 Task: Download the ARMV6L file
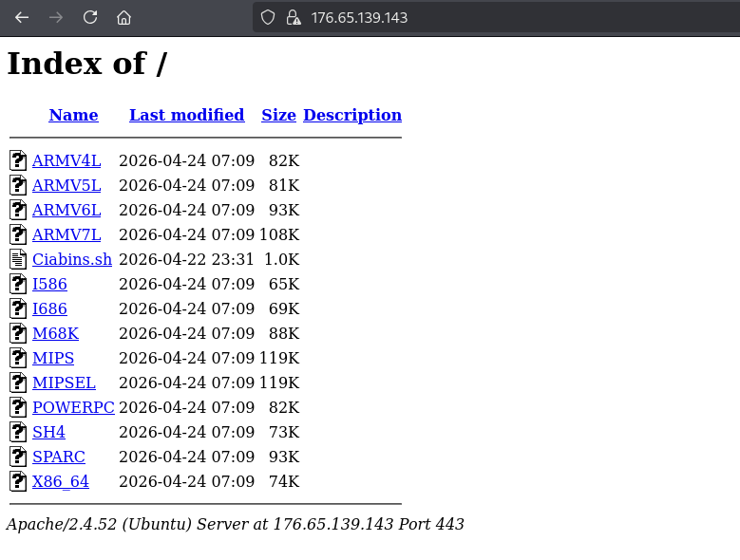pos(66,210)
